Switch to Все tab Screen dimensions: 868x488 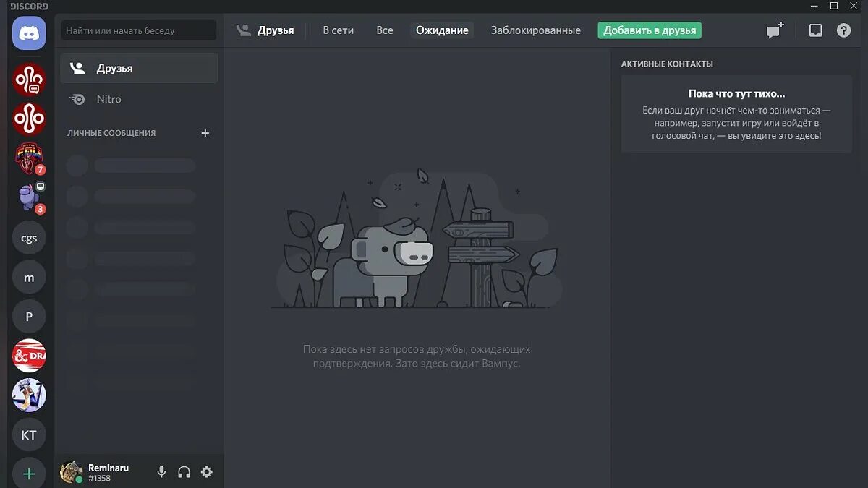[x=385, y=30]
